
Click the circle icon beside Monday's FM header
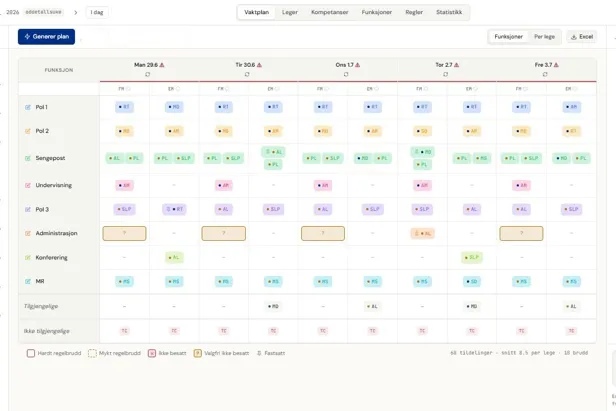128,89
